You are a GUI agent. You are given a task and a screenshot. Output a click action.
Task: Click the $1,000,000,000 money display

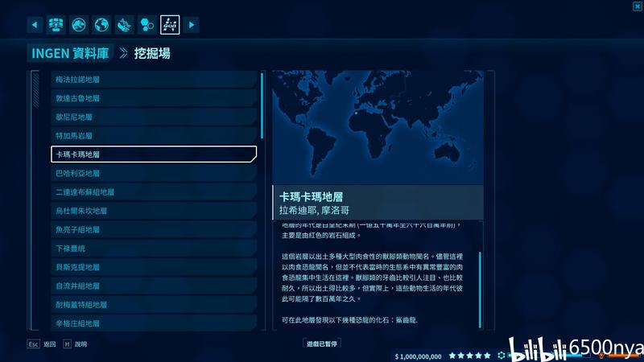418,356
